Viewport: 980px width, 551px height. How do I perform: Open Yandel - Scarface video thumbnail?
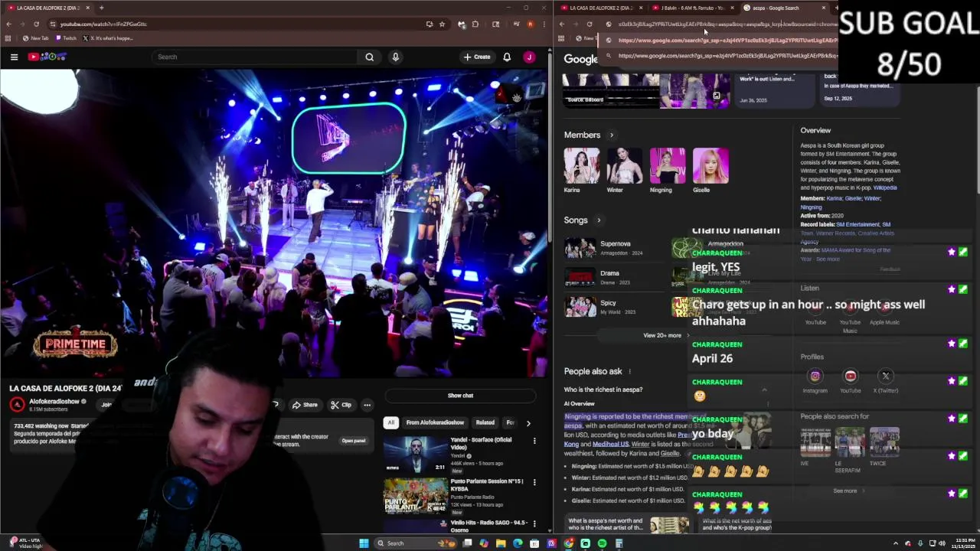(415, 455)
